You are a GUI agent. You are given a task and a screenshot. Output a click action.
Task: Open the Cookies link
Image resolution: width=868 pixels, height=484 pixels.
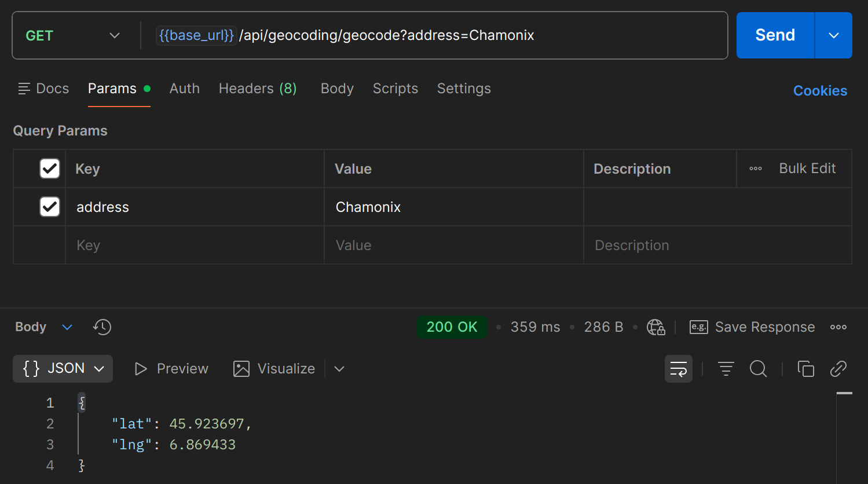(x=820, y=91)
